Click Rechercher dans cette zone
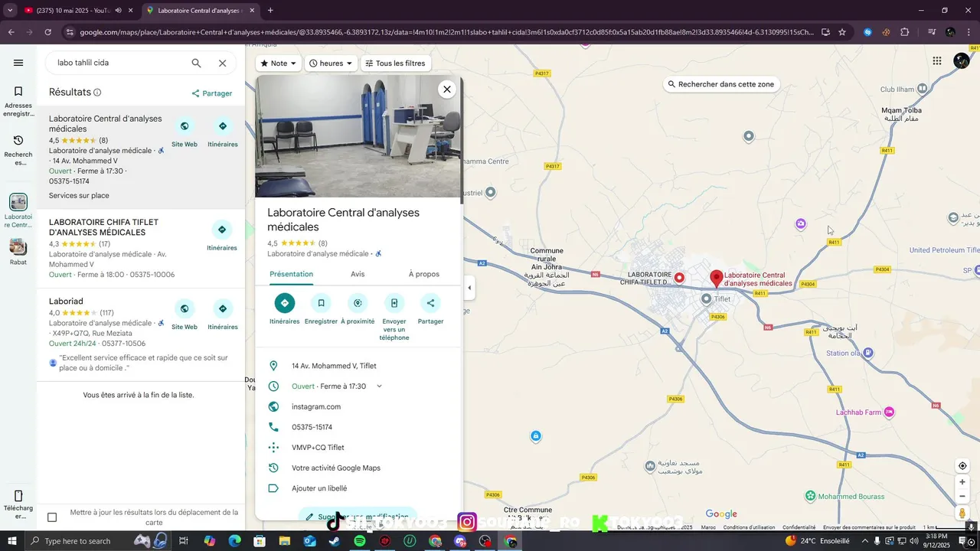Viewport: 980px width, 551px height. tap(720, 84)
